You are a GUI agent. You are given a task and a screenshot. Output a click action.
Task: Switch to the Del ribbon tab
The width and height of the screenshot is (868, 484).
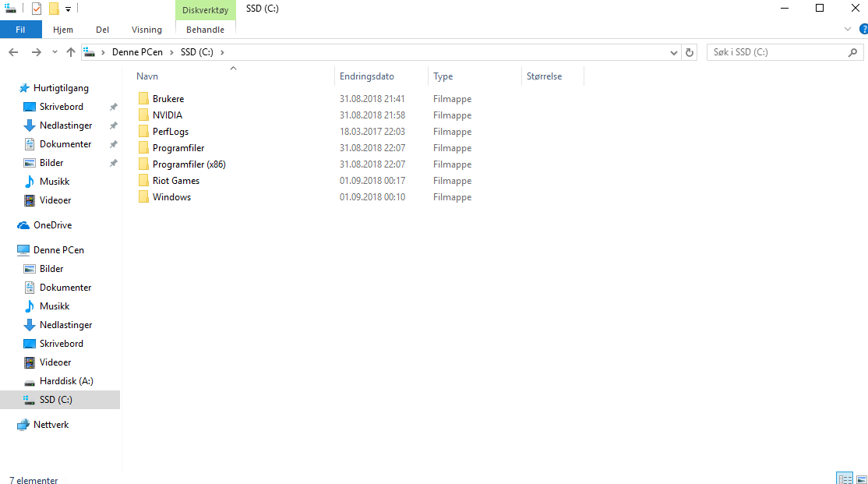[x=102, y=30]
